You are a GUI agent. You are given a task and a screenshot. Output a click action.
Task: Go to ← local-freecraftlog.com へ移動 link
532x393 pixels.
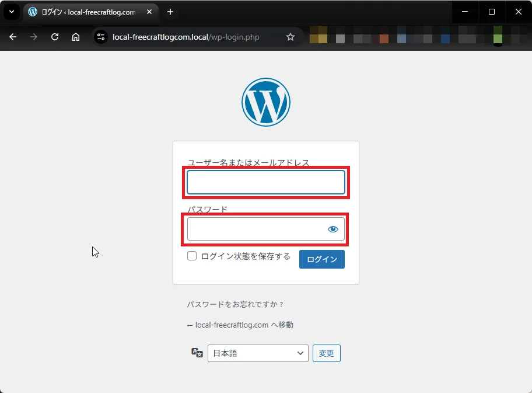click(240, 325)
